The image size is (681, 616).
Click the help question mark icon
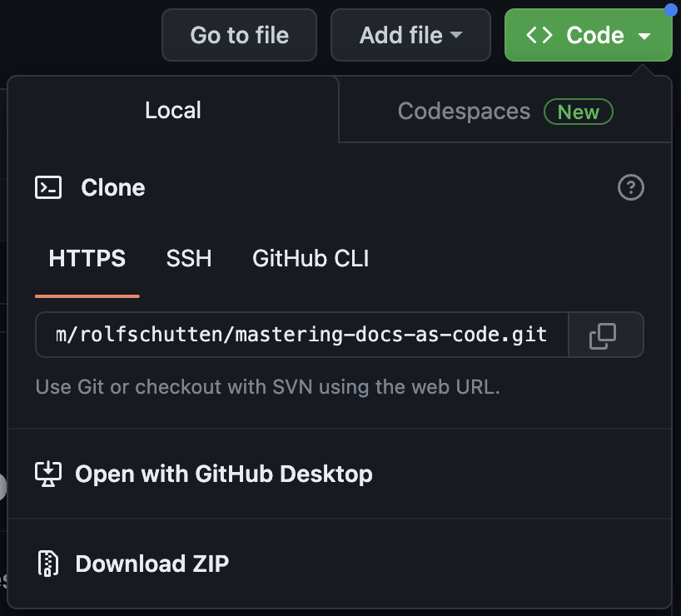631,187
